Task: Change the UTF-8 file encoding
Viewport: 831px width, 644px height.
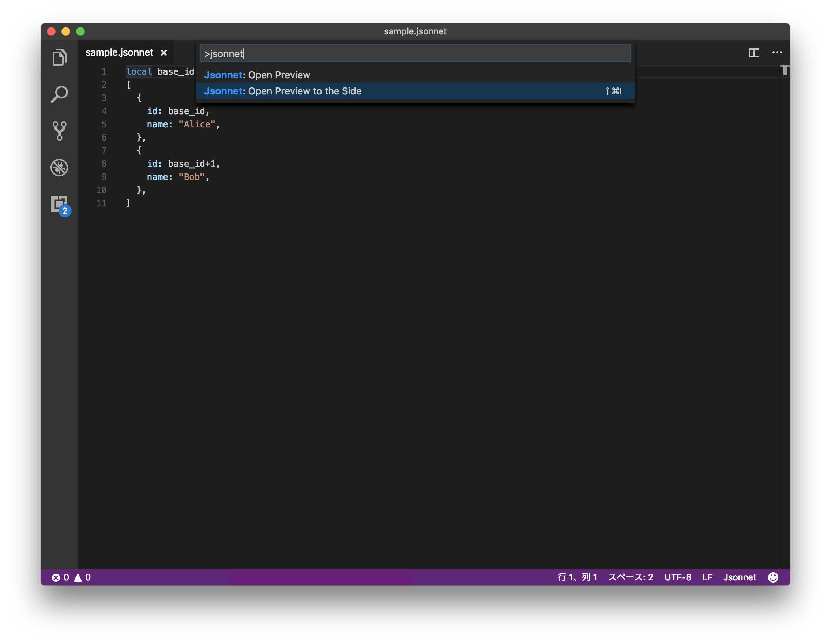Action: (x=678, y=577)
